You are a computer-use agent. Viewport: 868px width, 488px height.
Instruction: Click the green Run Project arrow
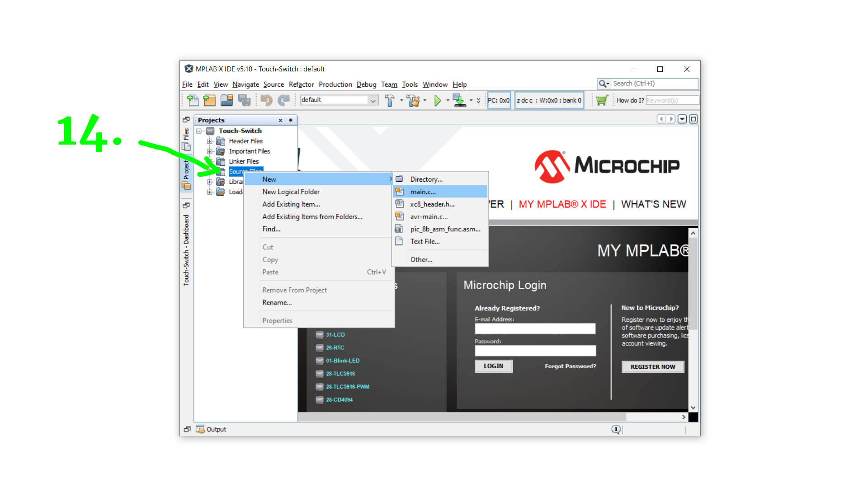(437, 100)
